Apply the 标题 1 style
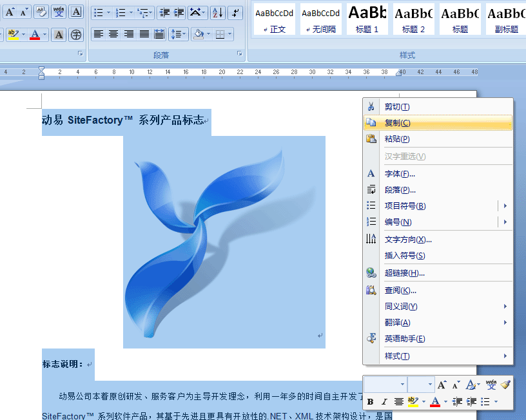The image size is (526, 420). (367, 19)
